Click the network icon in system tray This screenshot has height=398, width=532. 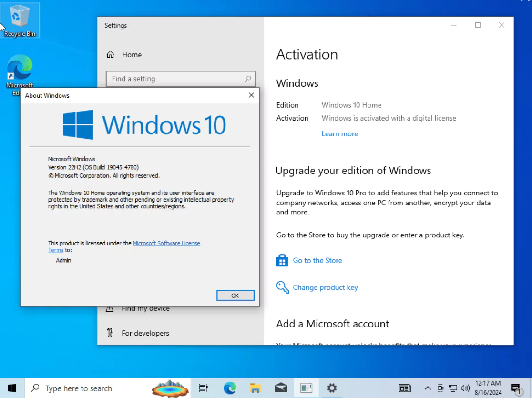(453, 388)
